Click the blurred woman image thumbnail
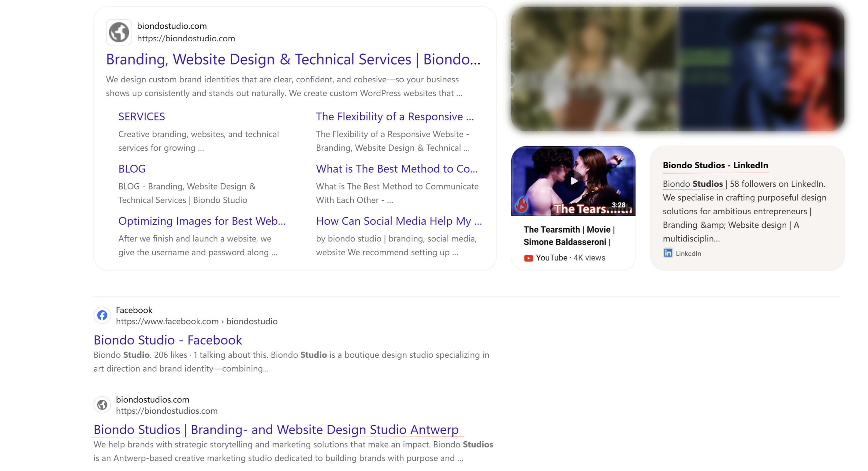The height and width of the screenshot is (471, 868). [x=594, y=69]
